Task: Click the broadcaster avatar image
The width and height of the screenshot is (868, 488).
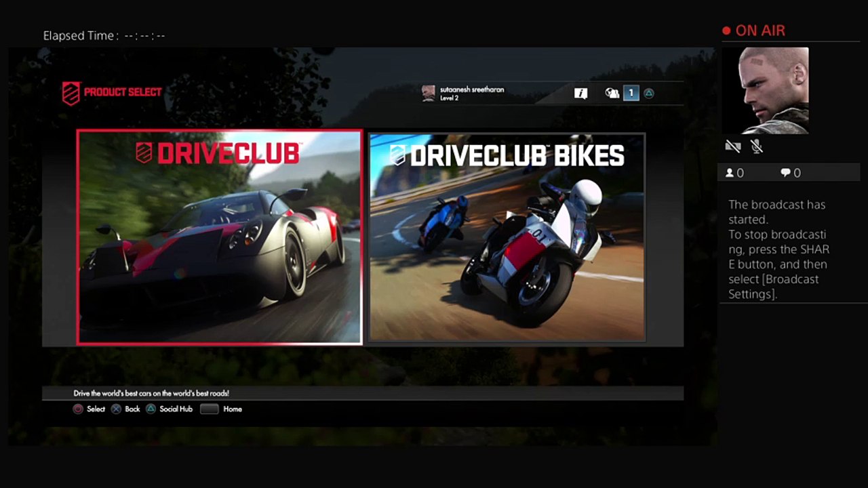Action: [x=766, y=90]
